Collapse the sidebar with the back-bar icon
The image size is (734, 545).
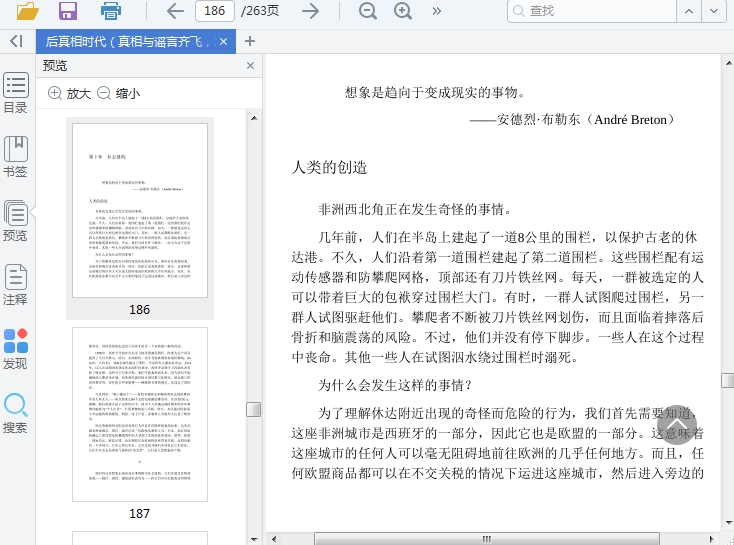coord(16,41)
